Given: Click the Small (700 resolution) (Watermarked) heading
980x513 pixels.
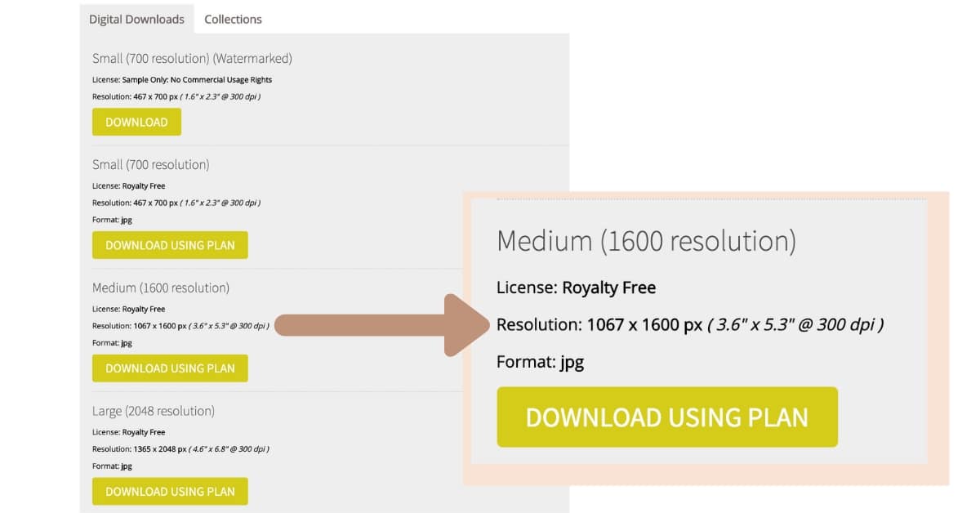Looking at the screenshot, I should click(192, 58).
